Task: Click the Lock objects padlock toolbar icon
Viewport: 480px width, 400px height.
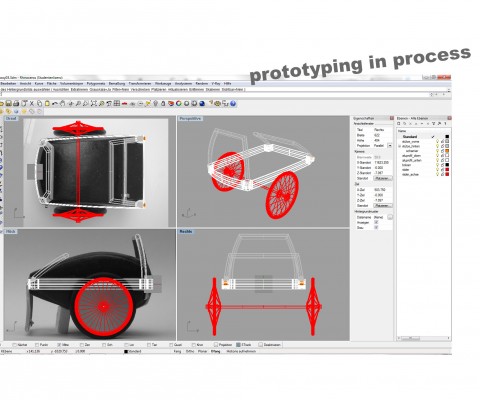Action: coord(163,103)
